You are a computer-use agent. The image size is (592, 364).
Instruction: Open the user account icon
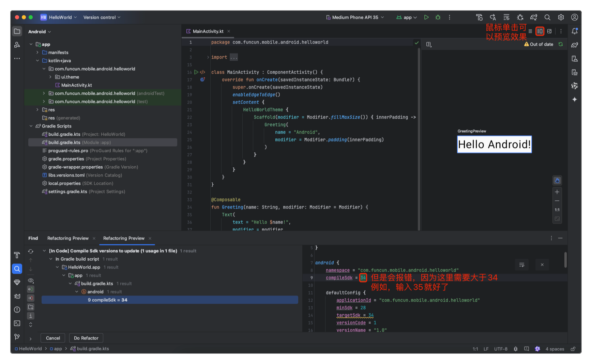(575, 17)
